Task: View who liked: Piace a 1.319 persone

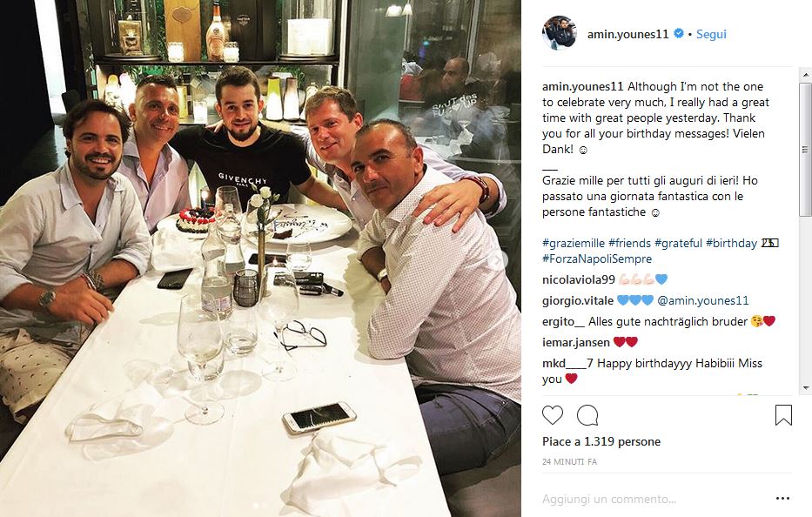Action: pyautogui.click(x=601, y=441)
